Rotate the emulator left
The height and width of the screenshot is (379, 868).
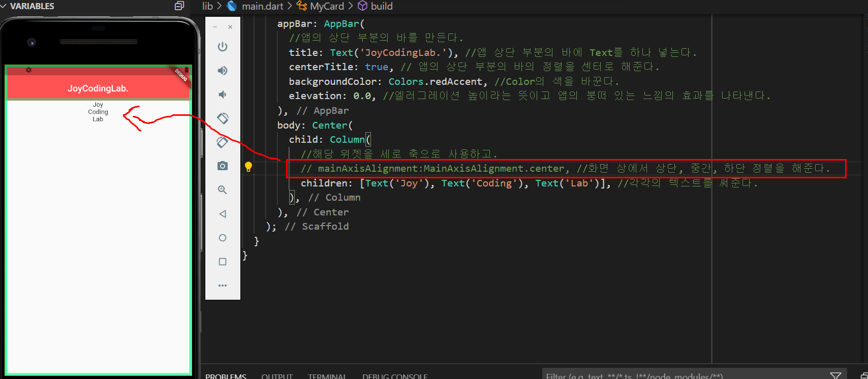coord(223,118)
